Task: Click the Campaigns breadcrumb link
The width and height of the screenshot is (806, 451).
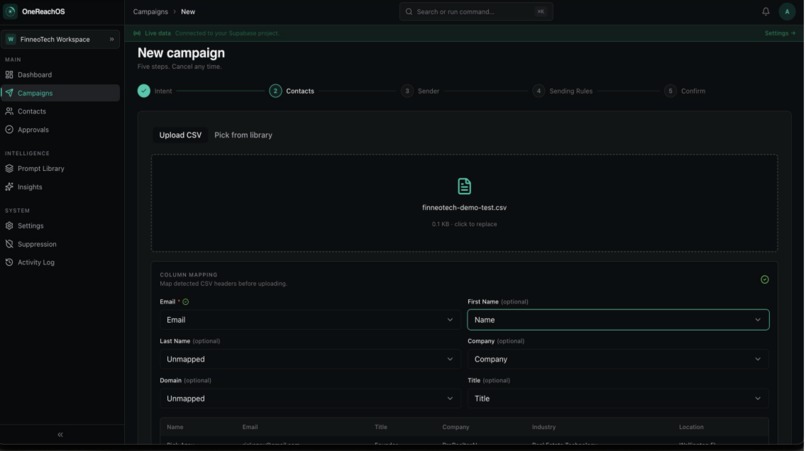Action: tap(150, 11)
